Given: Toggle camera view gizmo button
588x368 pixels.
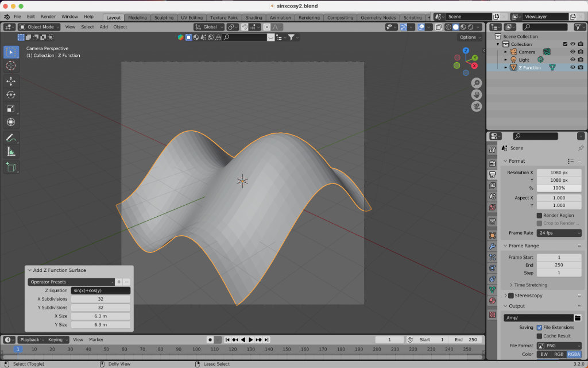Looking at the screenshot, I should [477, 106].
